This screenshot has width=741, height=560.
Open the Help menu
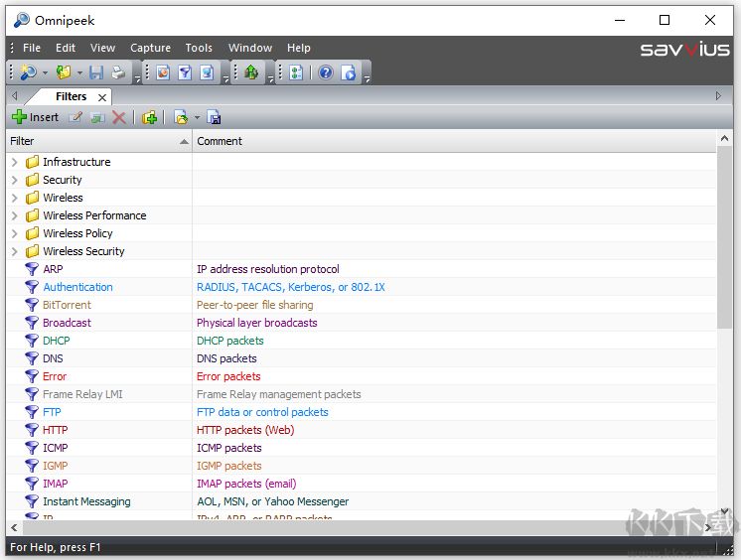299,48
